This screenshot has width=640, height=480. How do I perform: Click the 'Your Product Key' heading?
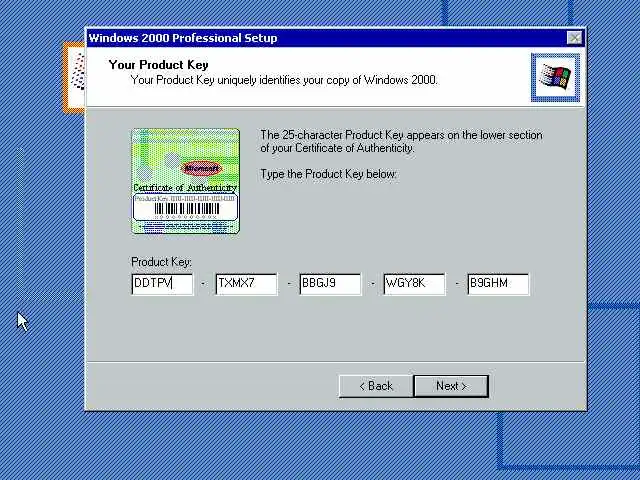pyautogui.click(x=158, y=65)
